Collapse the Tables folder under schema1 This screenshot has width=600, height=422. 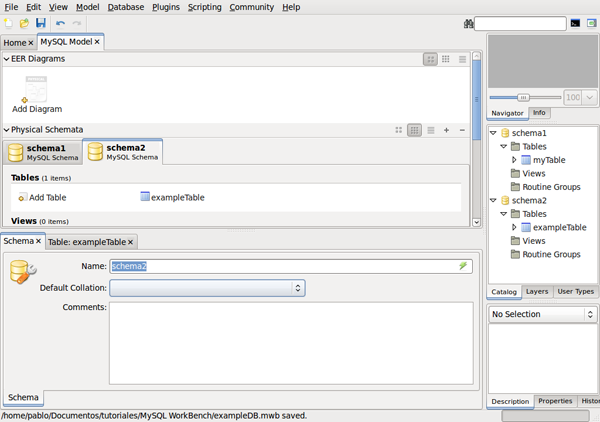point(504,147)
